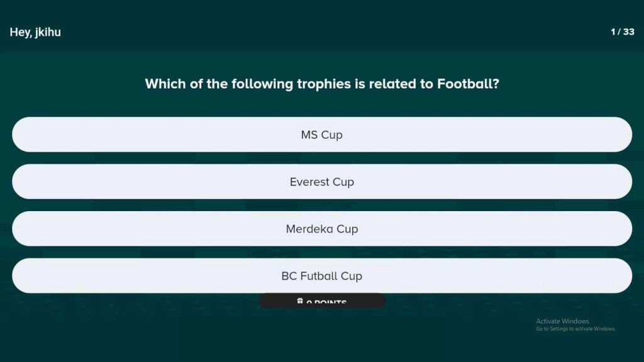Click the POINTS label on the dark badge
644x362 pixels.
tap(330, 302)
